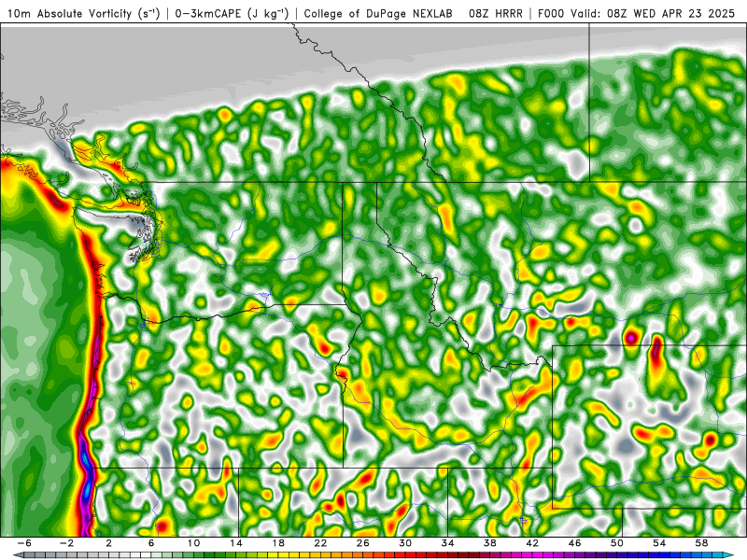Click the 10 colorbar label
Screen dimensions: 747x560
click(193, 543)
